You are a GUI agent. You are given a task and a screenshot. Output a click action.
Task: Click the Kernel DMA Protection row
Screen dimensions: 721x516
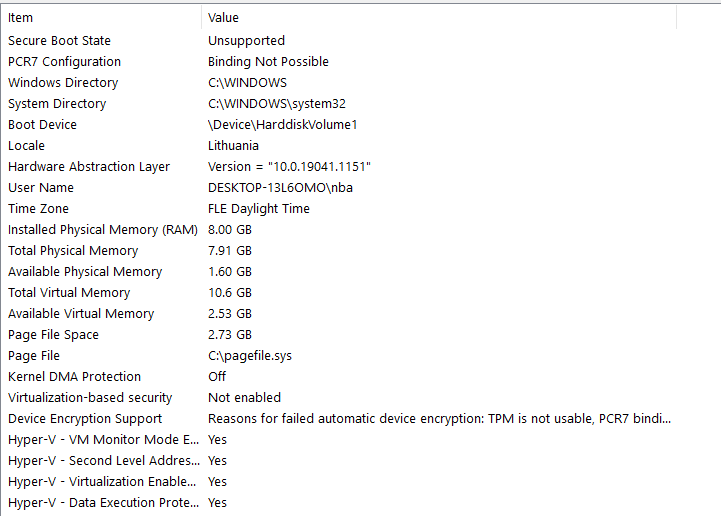click(x=74, y=377)
